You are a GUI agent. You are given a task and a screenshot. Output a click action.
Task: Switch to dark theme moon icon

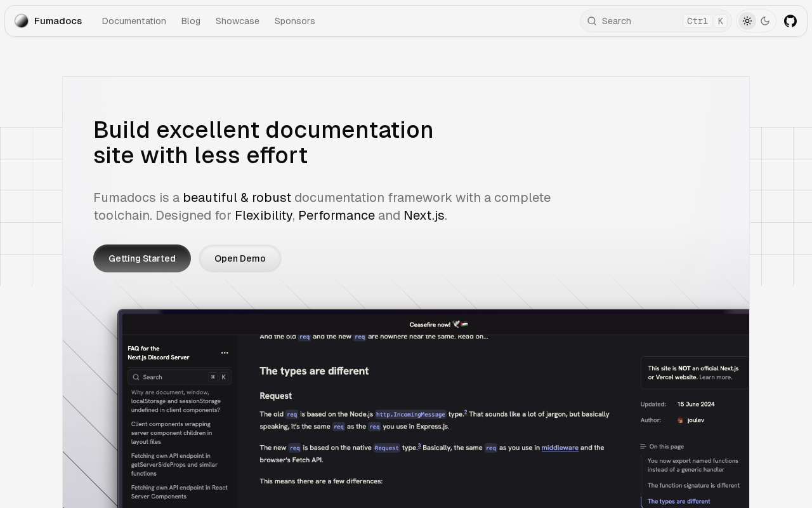tap(765, 21)
